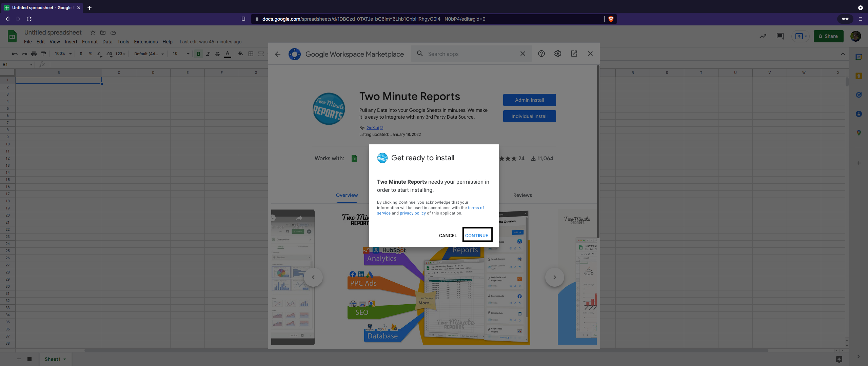Switch to the Overview tab
This screenshot has height=366, width=868.
[x=347, y=195]
